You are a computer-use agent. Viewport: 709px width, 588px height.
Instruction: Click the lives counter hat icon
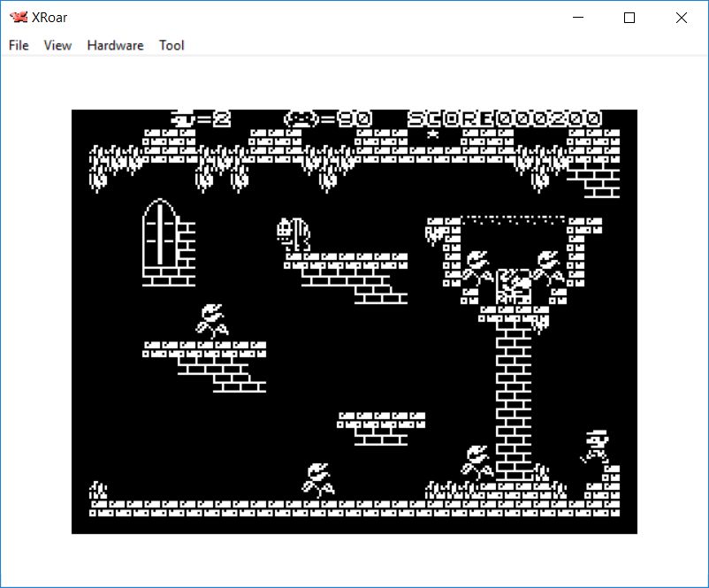pyautogui.click(x=183, y=118)
